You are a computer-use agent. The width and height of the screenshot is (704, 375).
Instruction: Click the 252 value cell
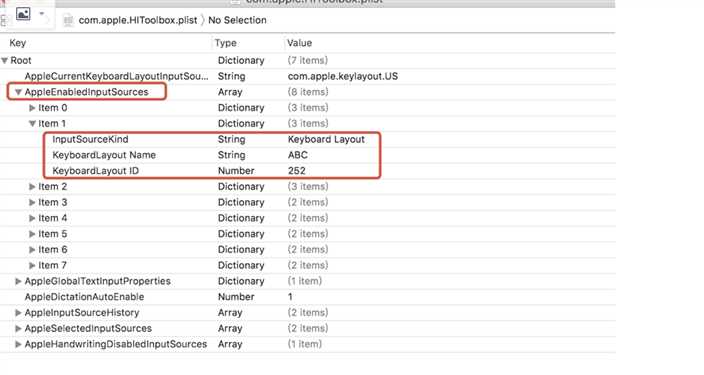click(x=296, y=171)
